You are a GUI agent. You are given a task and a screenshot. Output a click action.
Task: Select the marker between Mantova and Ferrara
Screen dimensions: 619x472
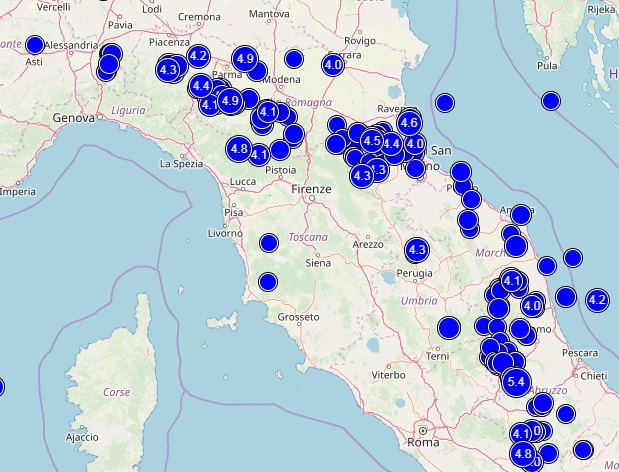pos(294,59)
